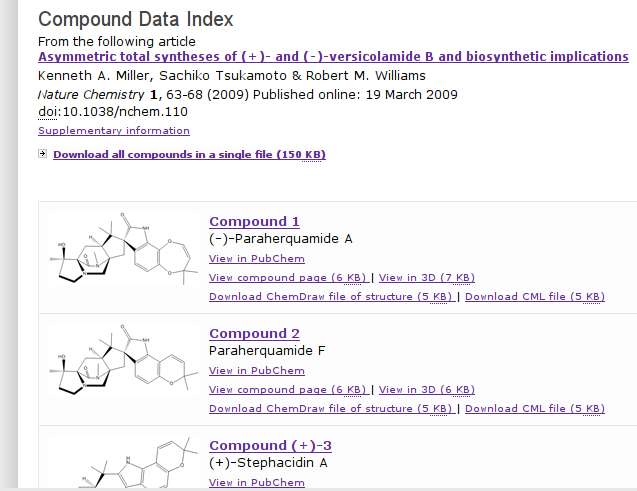View Compound 2 in PubChem

[257, 371]
